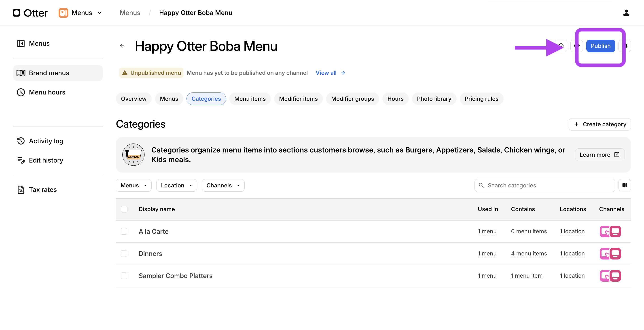Open the '1 location' link for A la Carte
The height and width of the screenshot is (330, 644).
tap(572, 231)
